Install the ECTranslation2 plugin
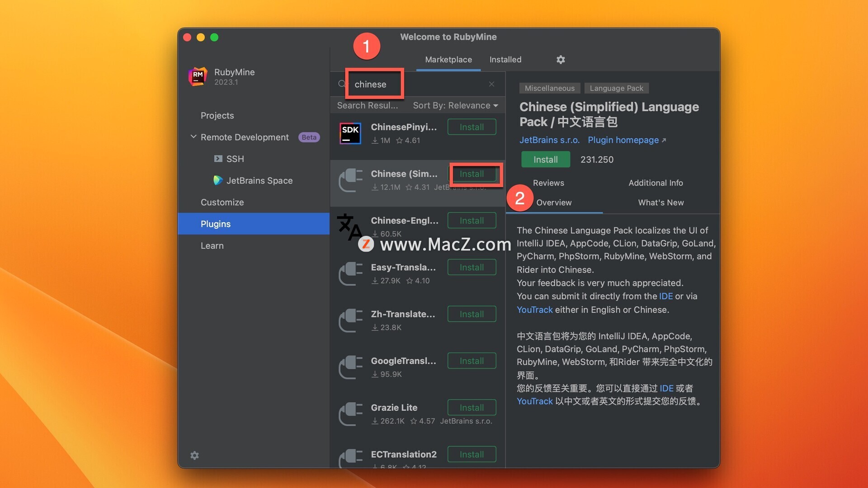Screen dimensions: 868x488 pyautogui.click(x=472, y=455)
